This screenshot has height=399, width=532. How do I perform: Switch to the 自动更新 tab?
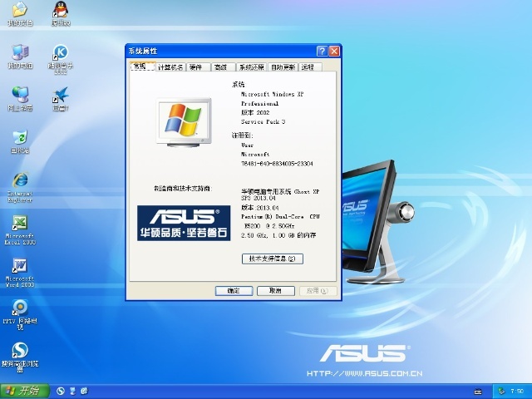click(x=283, y=67)
